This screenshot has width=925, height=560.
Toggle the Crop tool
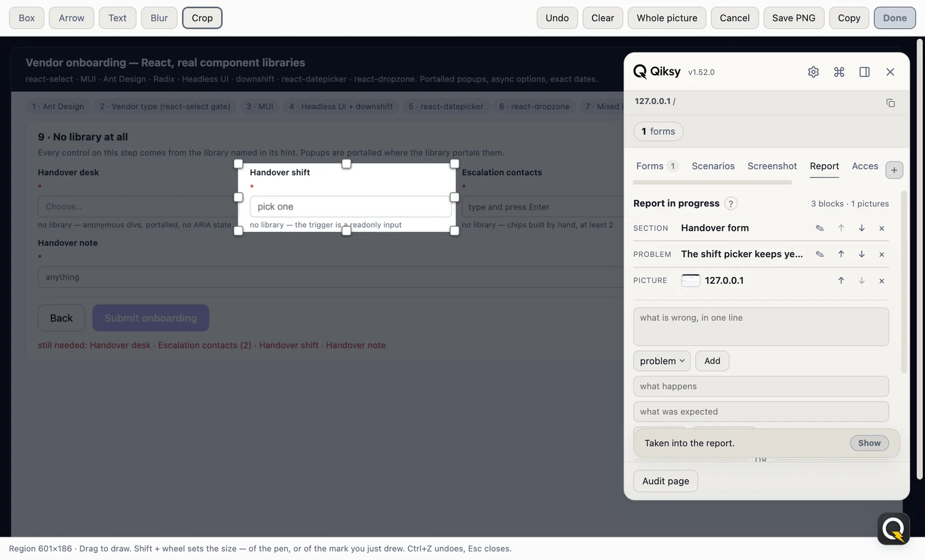[x=202, y=18]
